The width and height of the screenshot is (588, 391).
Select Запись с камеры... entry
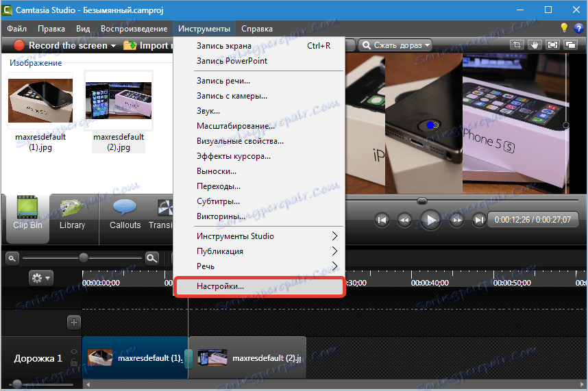pyautogui.click(x=259, y=96)
